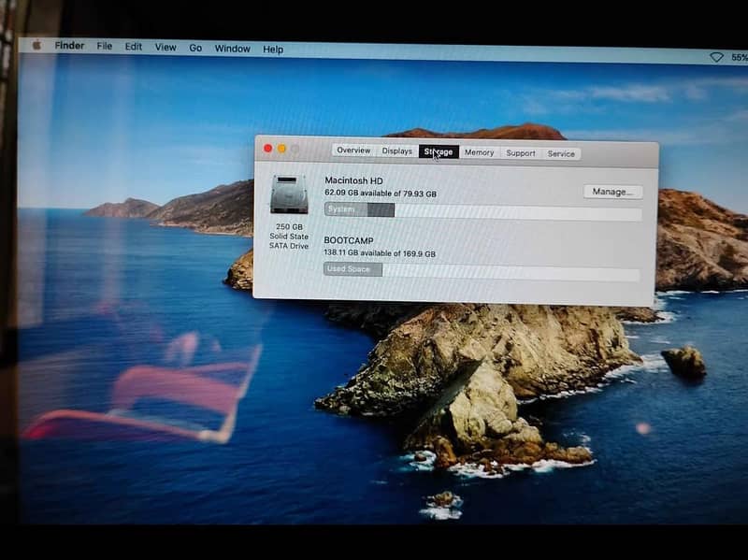Click the Manage... button

coord(613,192)
